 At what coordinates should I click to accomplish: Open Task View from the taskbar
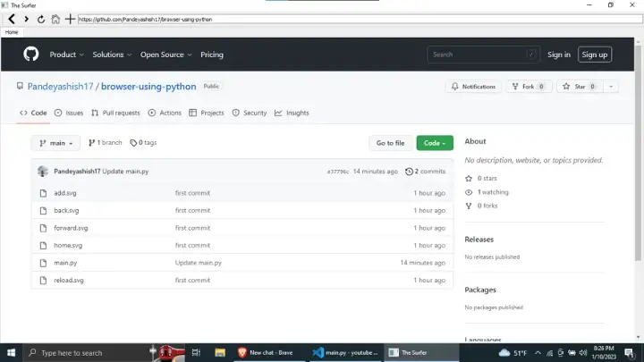point(196,352)
